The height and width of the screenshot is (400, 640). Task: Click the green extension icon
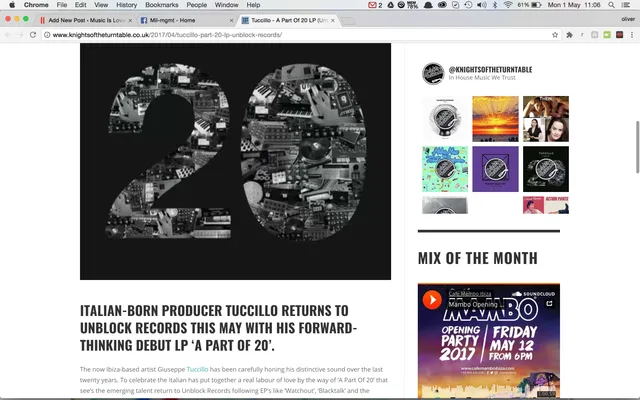coord(607,35)
